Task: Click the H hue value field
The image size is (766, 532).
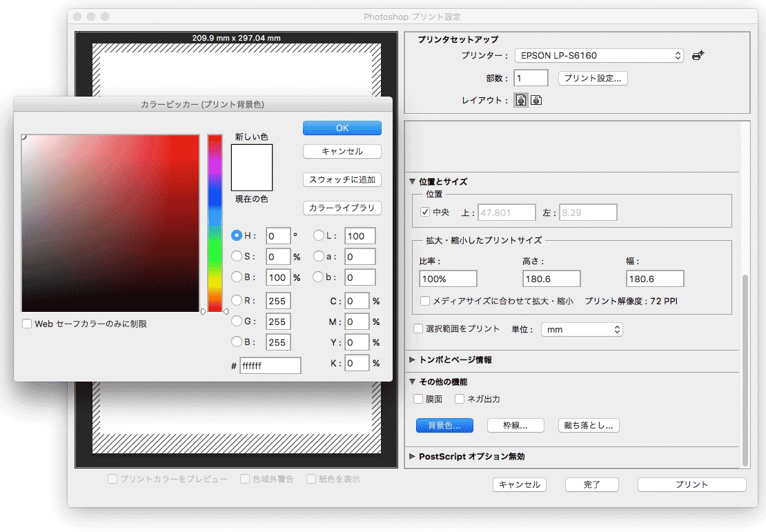Action: tap(279, 236)
